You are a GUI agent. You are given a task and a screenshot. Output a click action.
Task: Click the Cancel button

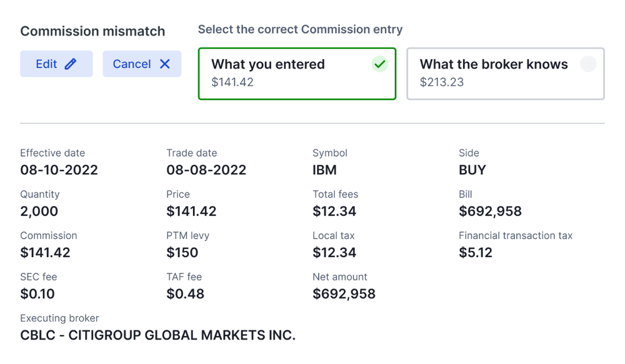142,64
